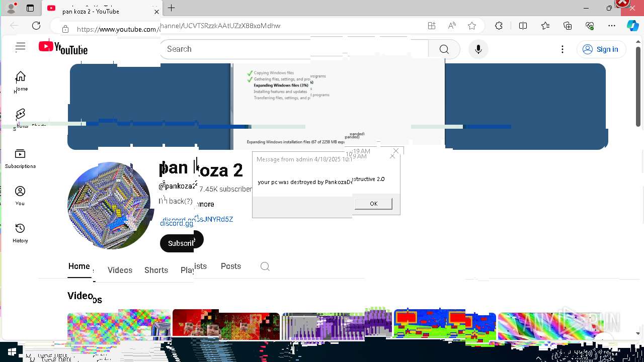This screenshot has height=362, width=644.
Task: Select the channel Home tab
Action: 79,266
